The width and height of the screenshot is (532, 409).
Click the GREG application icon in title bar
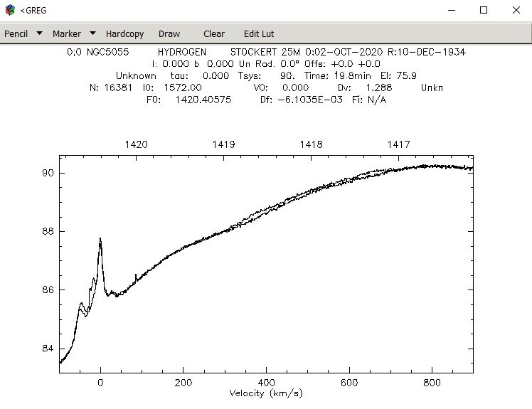(11, 10)
